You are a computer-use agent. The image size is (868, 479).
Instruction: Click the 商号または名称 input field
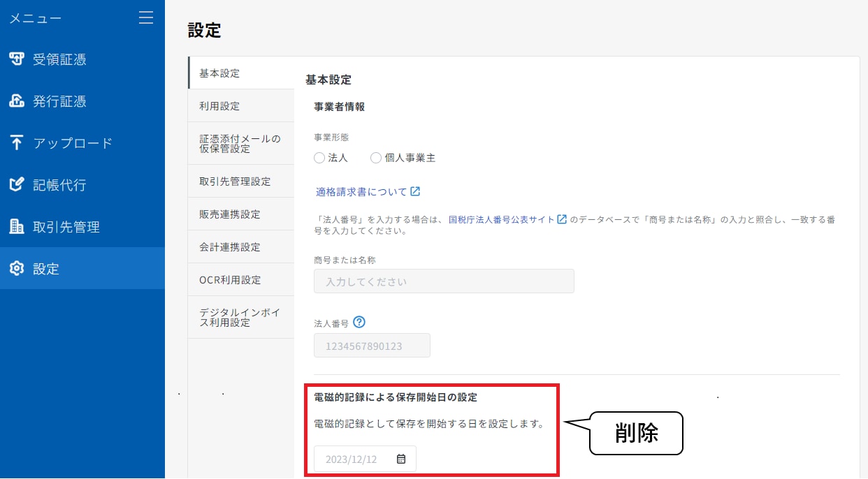coord(444,281)
